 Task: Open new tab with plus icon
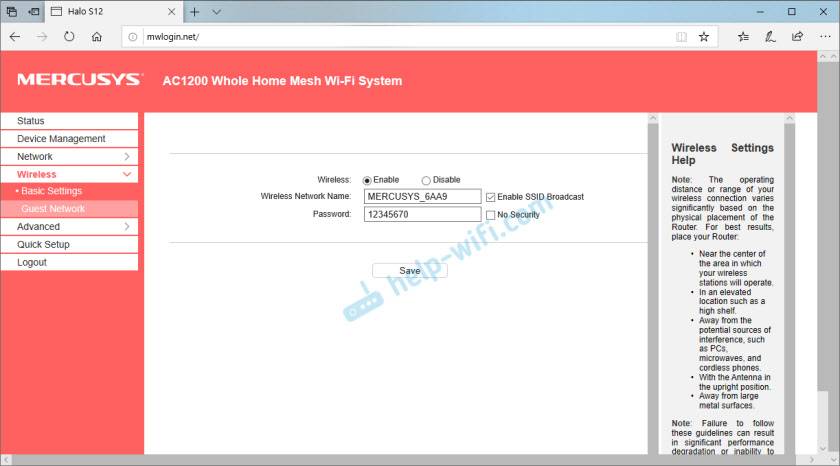[x=194, y=11]
